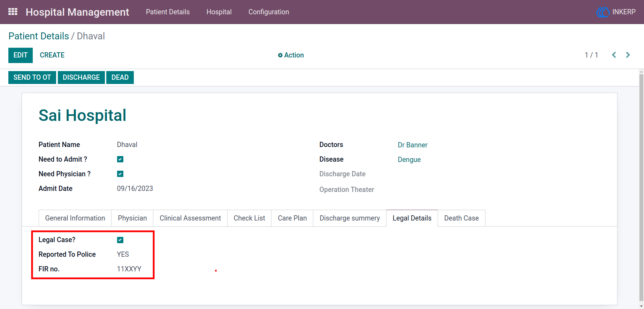The image size is (644, 309).
Task: Open the Patient Details menu
Action: [x=168, y=12]
